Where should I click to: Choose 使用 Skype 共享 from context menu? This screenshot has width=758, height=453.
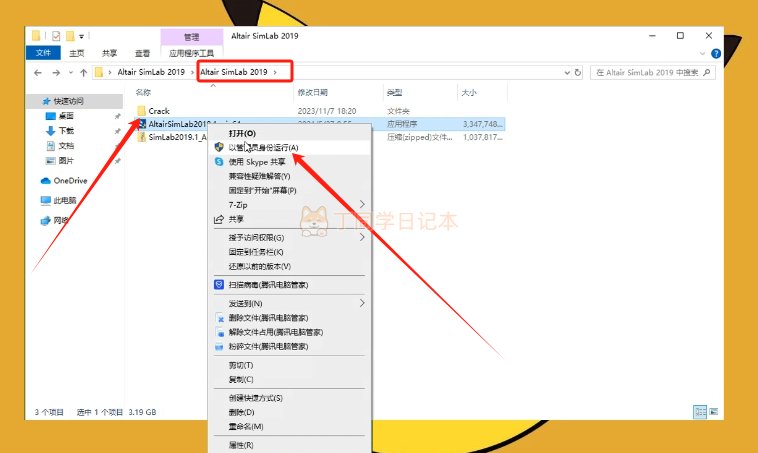click(x=256, y=161)
